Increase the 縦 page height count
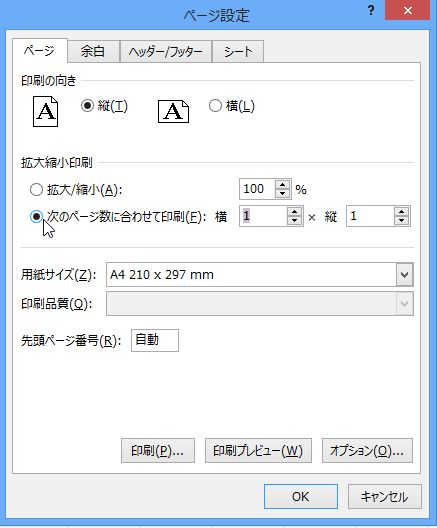This screenshot has width=437, height=528. [x=401, y=212]
